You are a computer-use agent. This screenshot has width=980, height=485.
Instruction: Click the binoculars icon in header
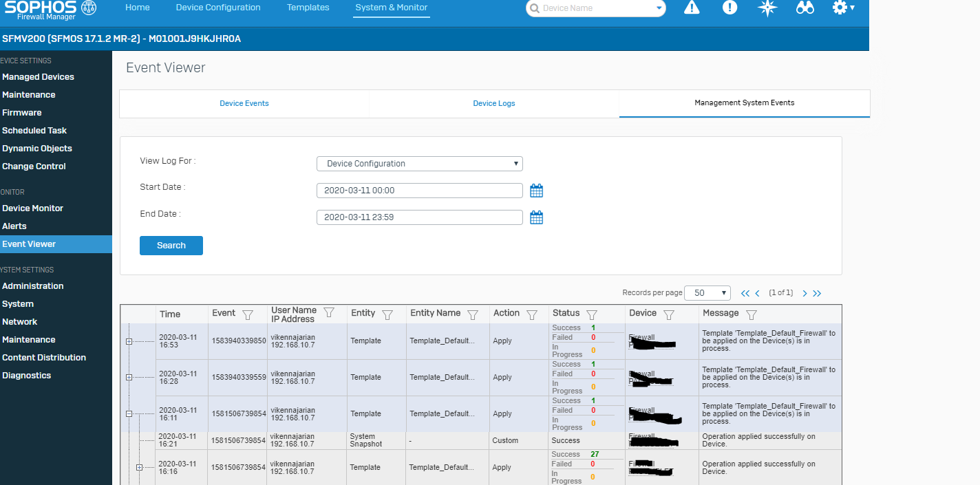tap(805, 8)
